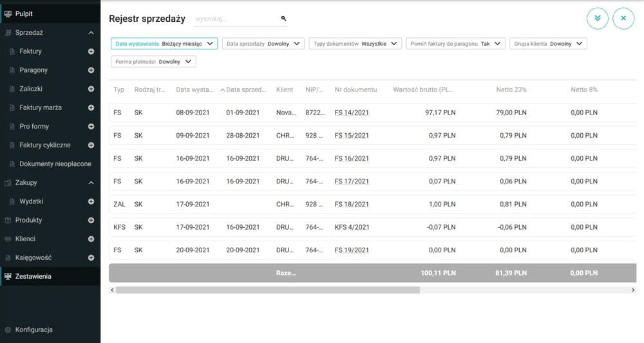This screenshot has width=644, height=343.
Task: Click the double-chevron expand button at top right
Action: (597, 18)
